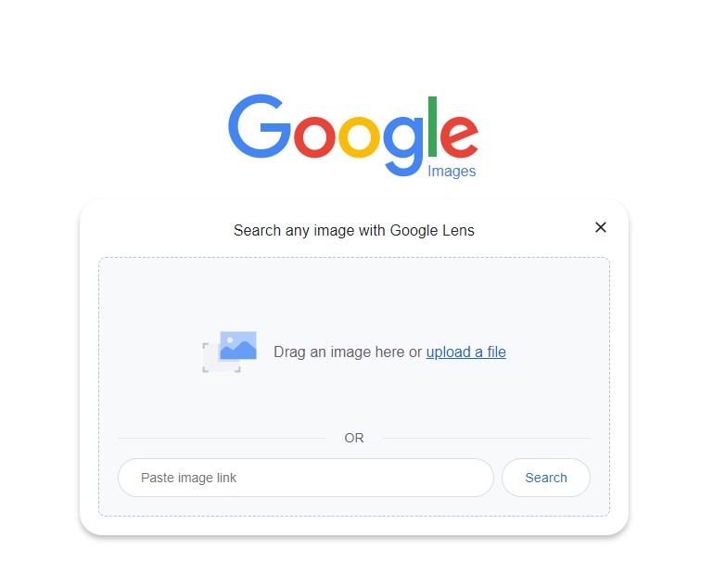Click the divider line left of OR
713x588 pixels.
tap(222, 439)
